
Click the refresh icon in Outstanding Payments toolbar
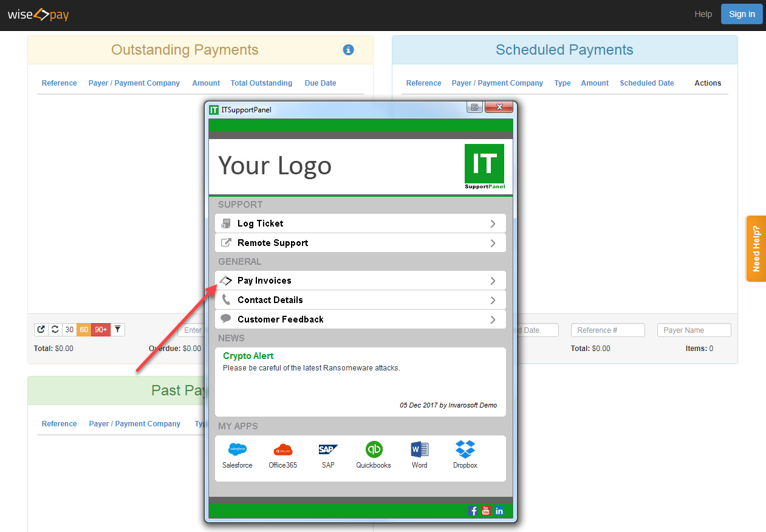point(55,330)
